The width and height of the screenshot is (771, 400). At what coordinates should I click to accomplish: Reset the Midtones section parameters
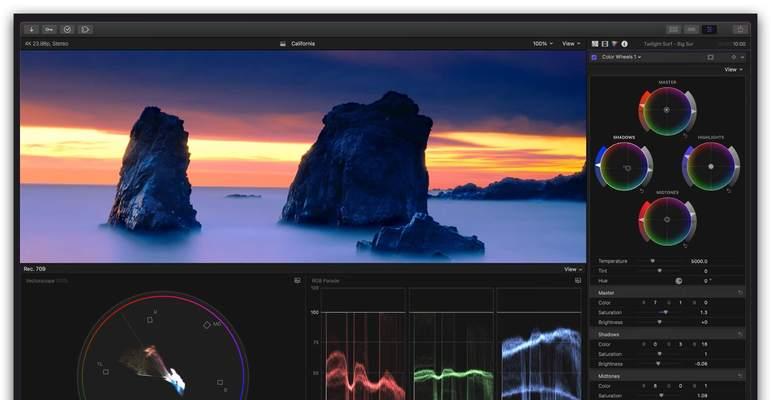click(x=740, y=376)
